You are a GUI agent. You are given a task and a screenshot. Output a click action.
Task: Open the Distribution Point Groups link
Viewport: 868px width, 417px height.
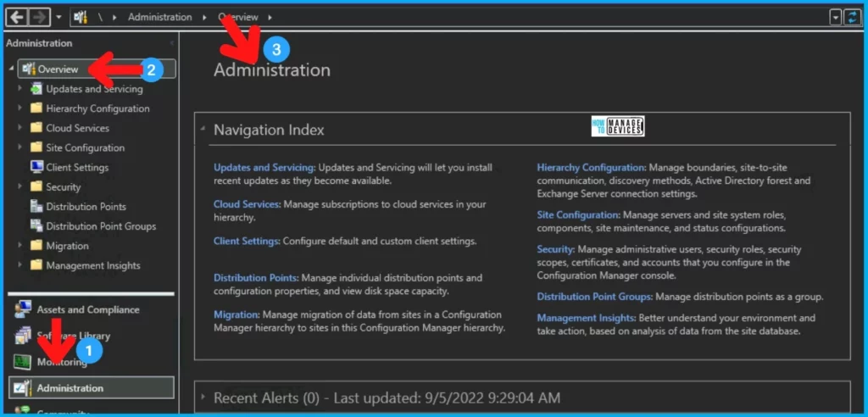595,297
